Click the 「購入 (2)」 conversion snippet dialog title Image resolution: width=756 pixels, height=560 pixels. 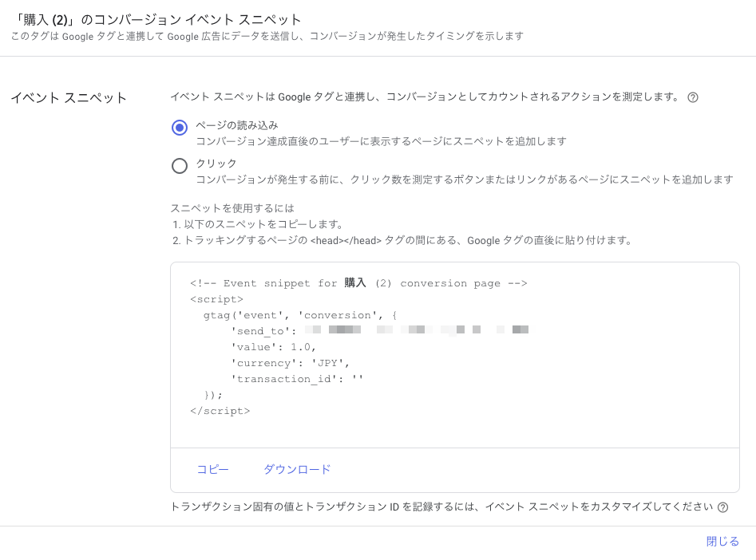[x=156, y=19]
